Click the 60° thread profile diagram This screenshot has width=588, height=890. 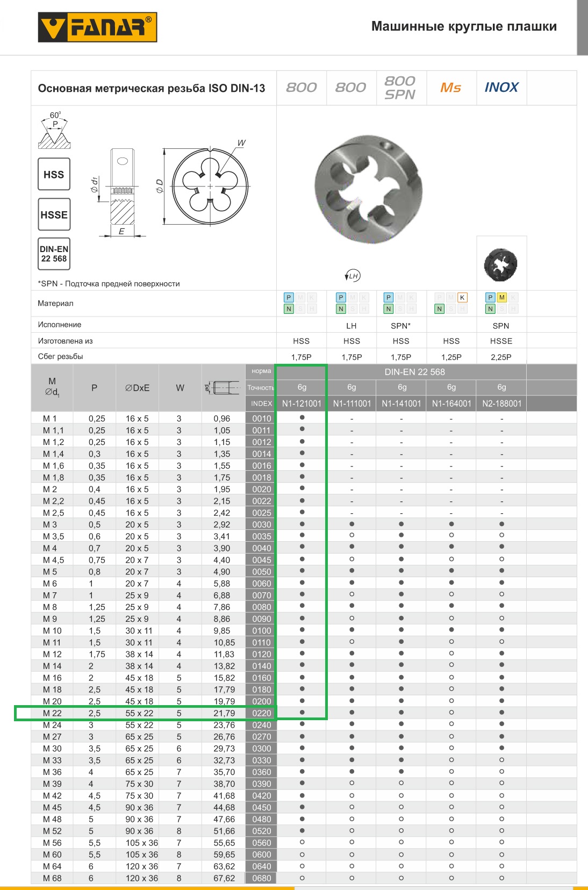(54, 130)
